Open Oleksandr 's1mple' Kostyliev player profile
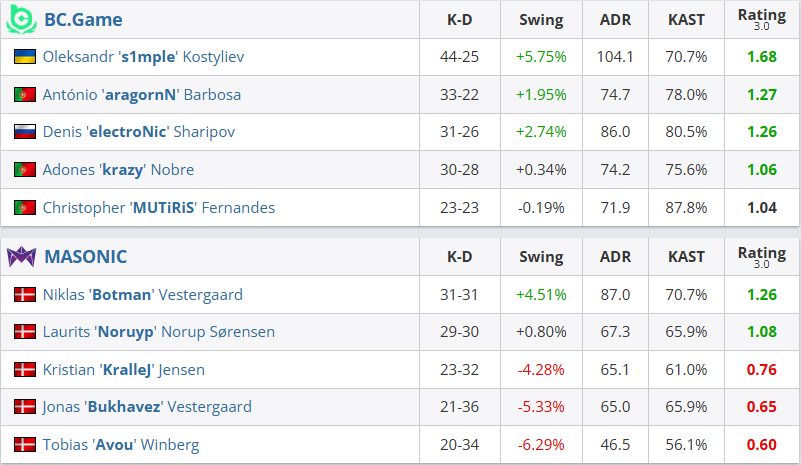The height and width of the screenshot is (465, 801). [144, 57]
